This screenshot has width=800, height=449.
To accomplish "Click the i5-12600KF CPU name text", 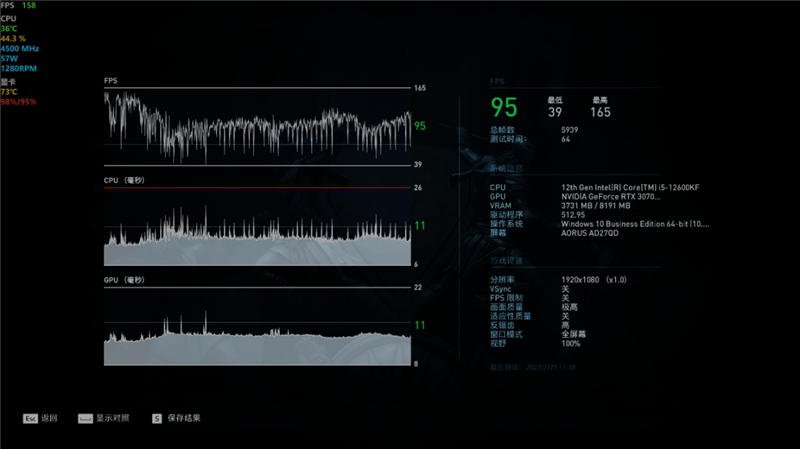I will tap(630, 187).
